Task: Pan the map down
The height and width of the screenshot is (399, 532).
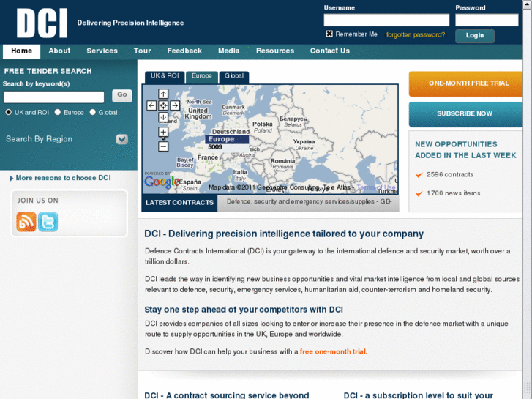Action: (x=163, y=117)
